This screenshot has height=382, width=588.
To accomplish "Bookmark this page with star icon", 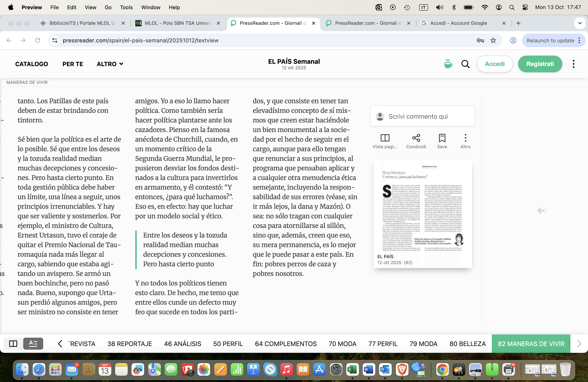I will coord(493,41).
